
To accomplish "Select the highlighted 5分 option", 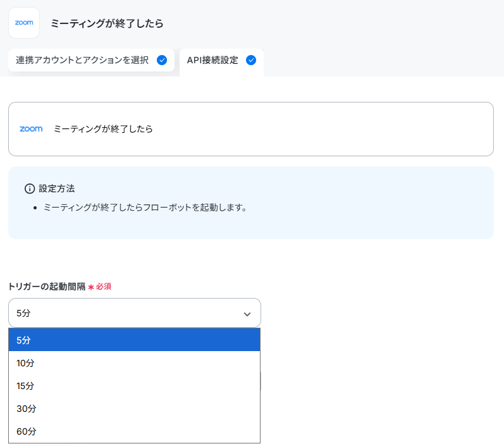I will pos(134,340).
